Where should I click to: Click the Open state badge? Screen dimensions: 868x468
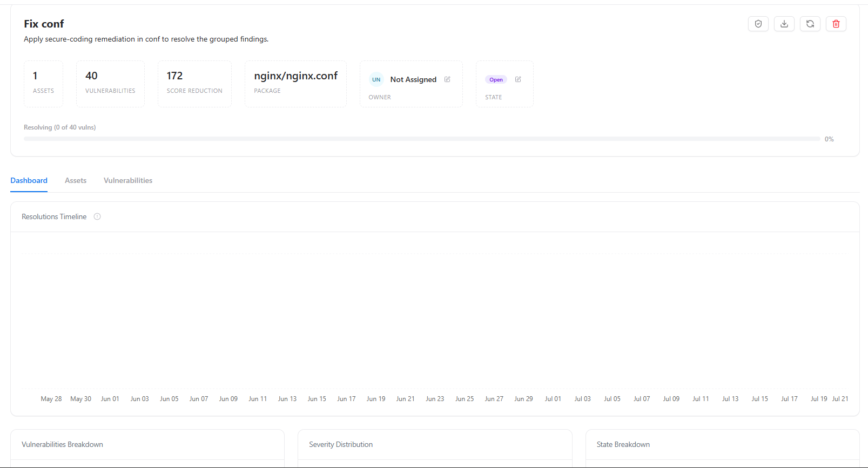coord(496,79)
